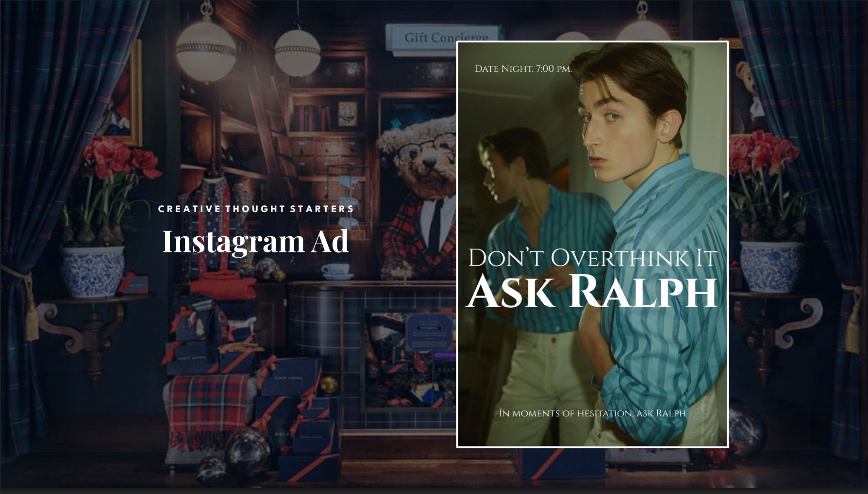Screen dimensions: 868x494
Task: Select the 'Ask Ralph' large headline
Action: click(592, 291)
